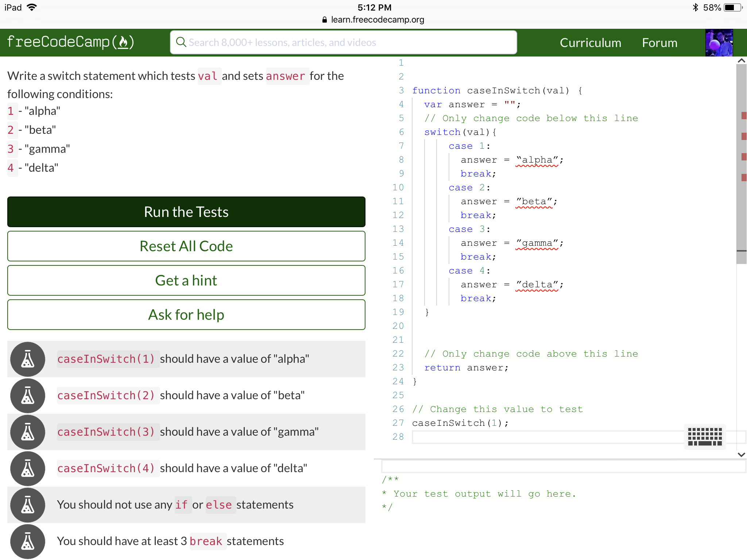Click the downward chevron below the code editor
Viewport: 747px width, 560px height.
click(741, 455)
